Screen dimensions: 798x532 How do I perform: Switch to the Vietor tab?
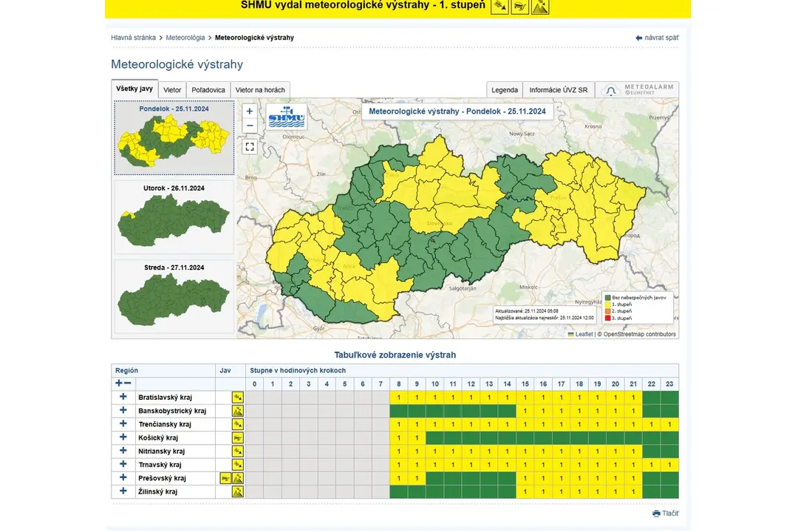coord(172,90)
